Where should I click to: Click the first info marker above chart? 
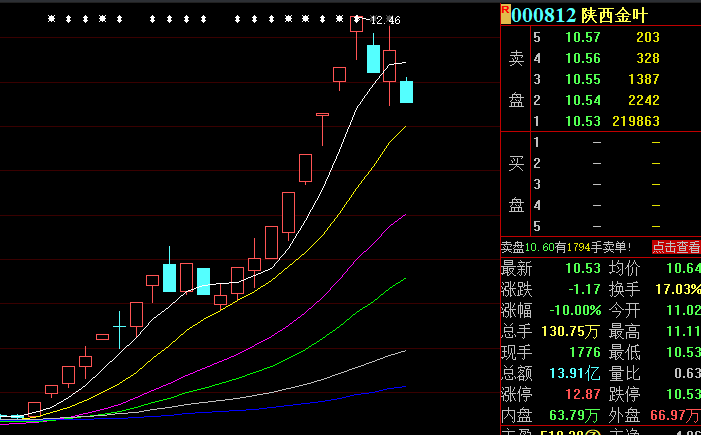(52, 18)
